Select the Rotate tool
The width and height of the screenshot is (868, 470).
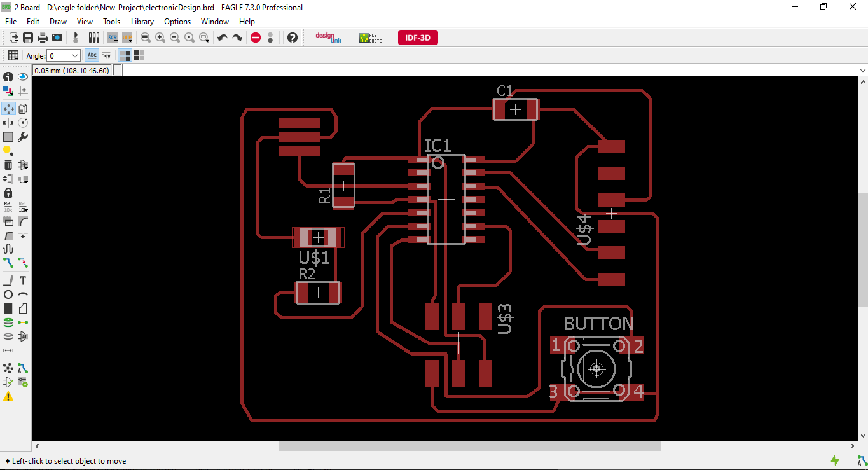[23, 123]
